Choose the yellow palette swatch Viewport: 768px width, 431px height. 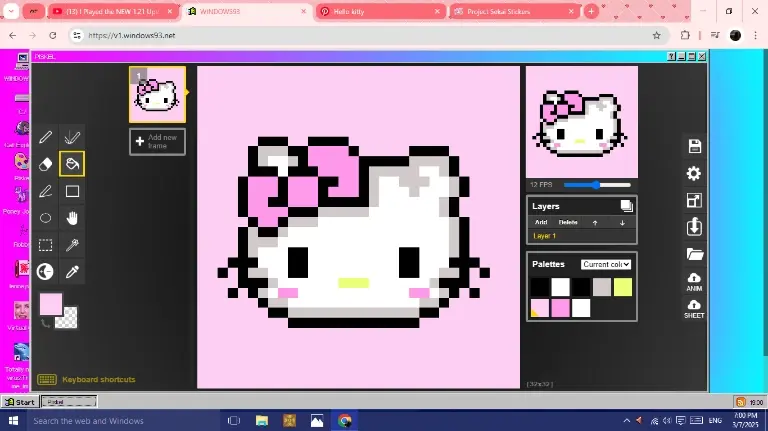point(623,287)
